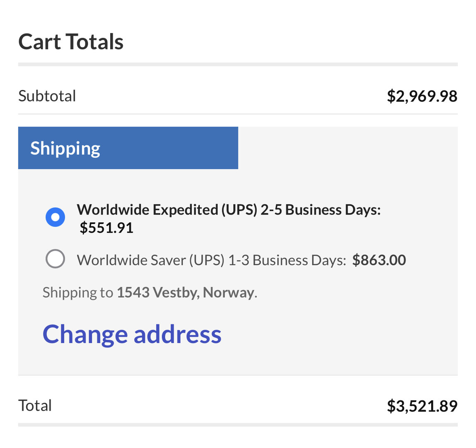This screenshot has width=476, height=448.
Task: Select the Worldwide Expedited radio button
Action: [x=55, y=217]
